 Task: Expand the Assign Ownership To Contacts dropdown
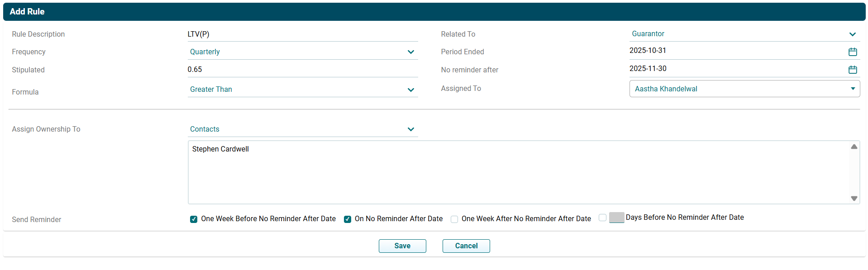click(x=302, y=129)
